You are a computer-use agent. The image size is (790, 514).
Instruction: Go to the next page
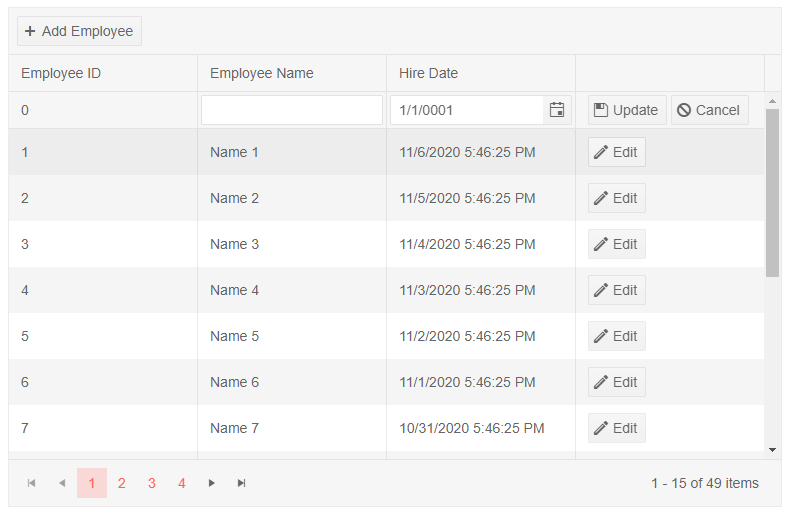point(212,483)
